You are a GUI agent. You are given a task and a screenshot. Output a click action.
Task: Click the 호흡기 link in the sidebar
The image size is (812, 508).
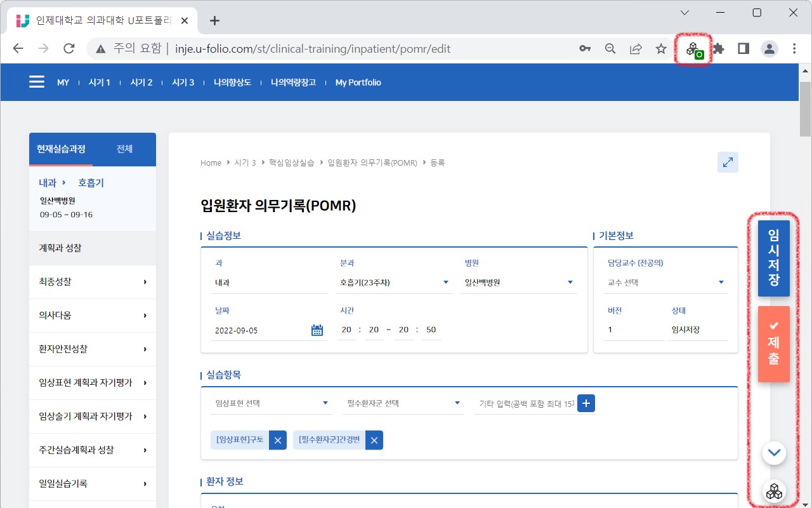pyautogui.click(x=91, y=183)
